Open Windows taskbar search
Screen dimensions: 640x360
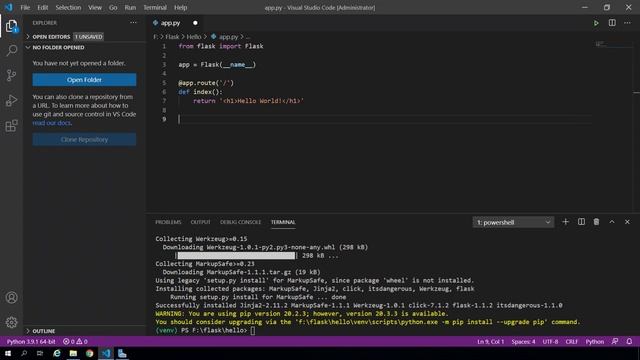(x=24, y=353)
